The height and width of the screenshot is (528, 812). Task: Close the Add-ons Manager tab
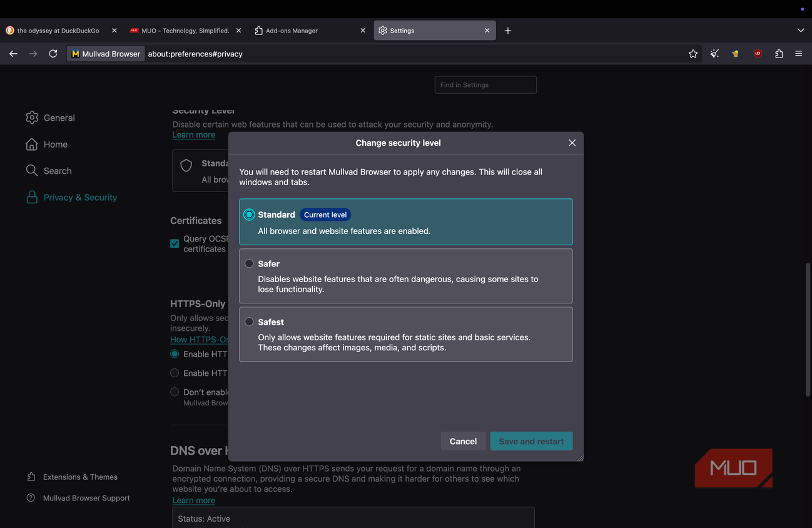[x=363, y=31]
